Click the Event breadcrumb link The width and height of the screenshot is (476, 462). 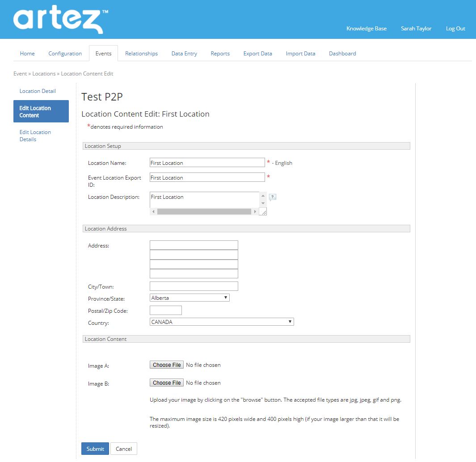point(20,73)
